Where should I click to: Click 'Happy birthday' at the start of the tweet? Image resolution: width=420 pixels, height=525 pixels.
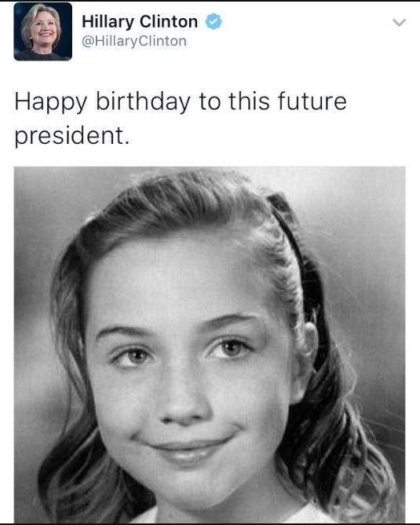(102, 102)
